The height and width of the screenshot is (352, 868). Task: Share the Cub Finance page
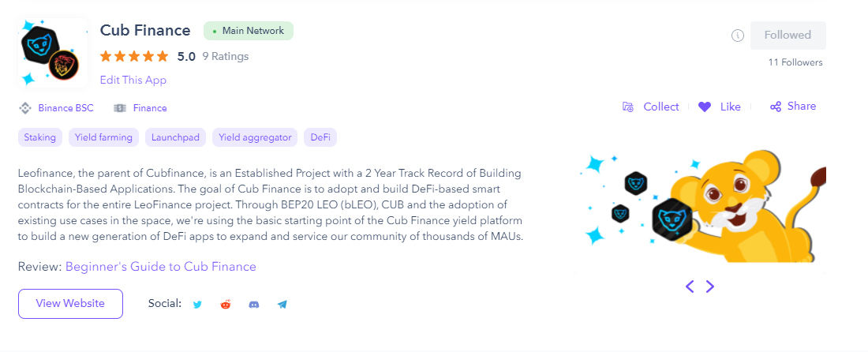[x=793, y=107]
